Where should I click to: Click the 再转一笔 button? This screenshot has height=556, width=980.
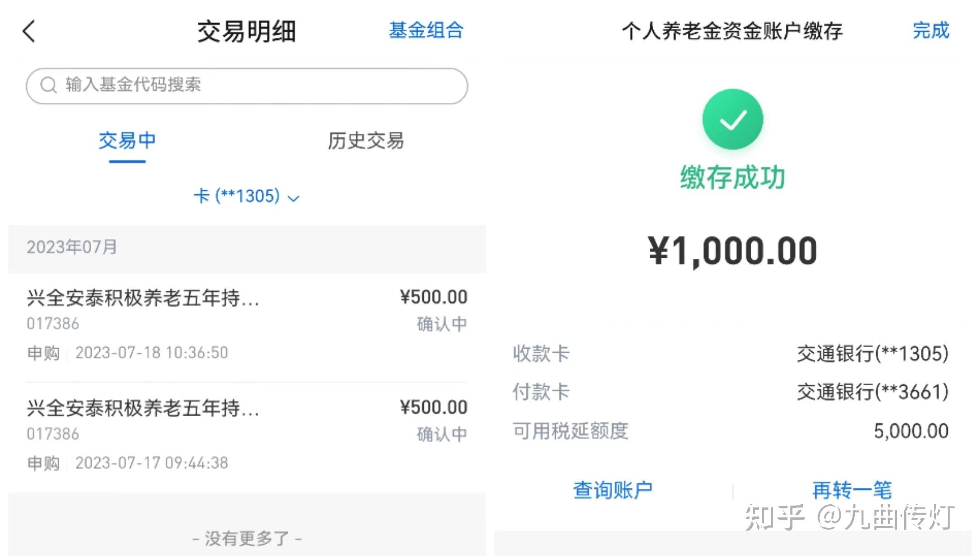[852, 490]
